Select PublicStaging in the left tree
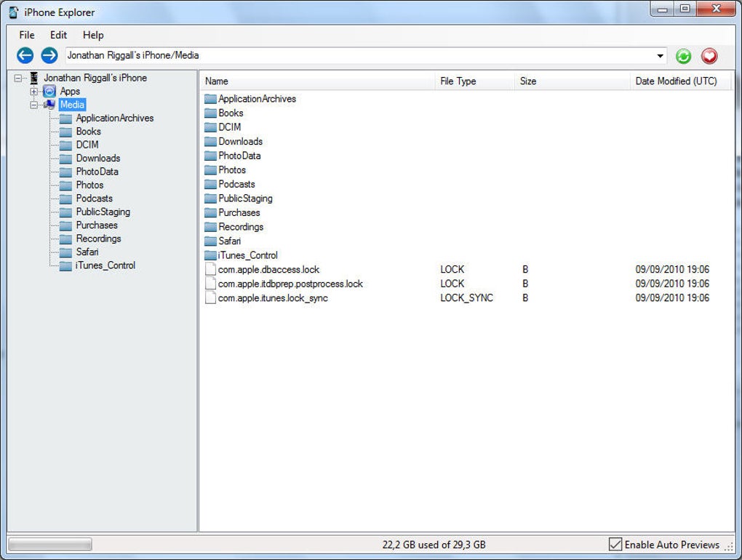Image resolution: width=742 pixels, height=560 pixels. (x=103, y=212)
